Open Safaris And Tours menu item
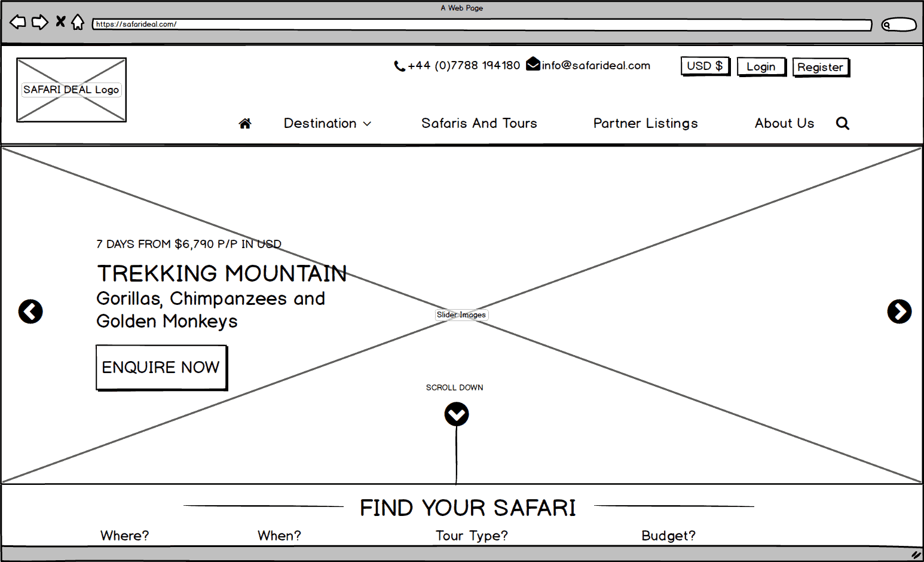 [479, 123]
